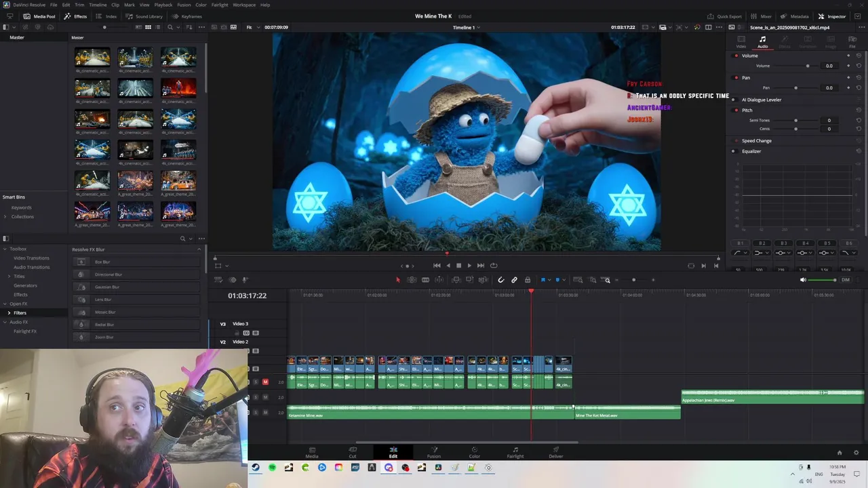Adjust the Cents pitch slider
868x488 pixels.
click(x=795, y=129)
